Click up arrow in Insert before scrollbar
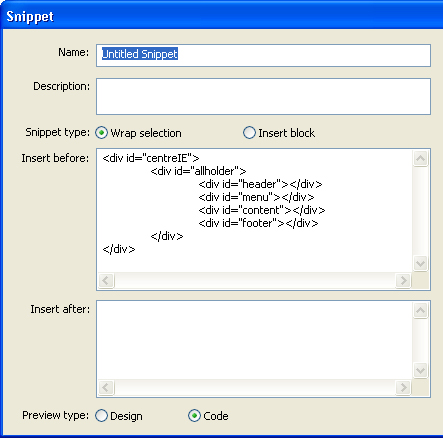Viewport: 443px width, 438px height. click(420, 158)
